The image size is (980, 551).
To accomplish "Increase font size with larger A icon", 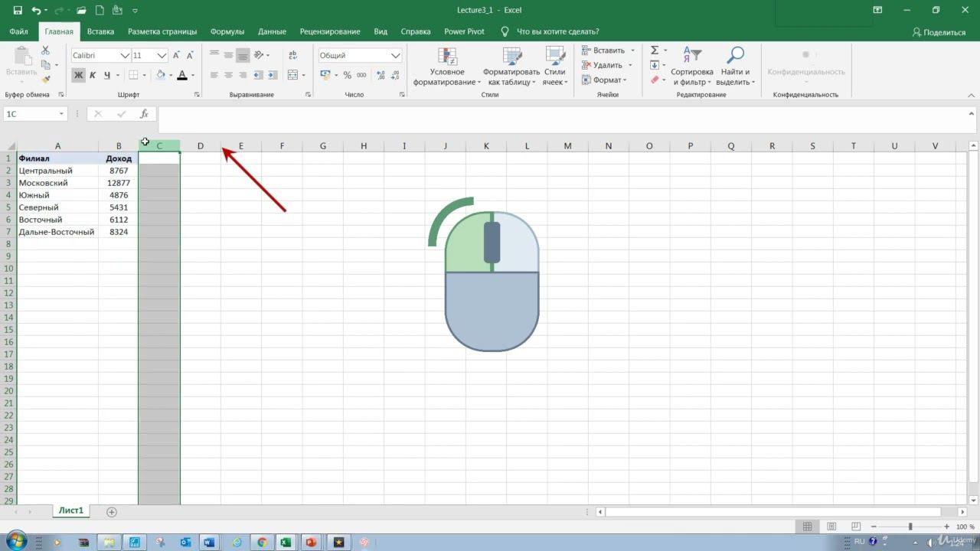I will [176, 55].
